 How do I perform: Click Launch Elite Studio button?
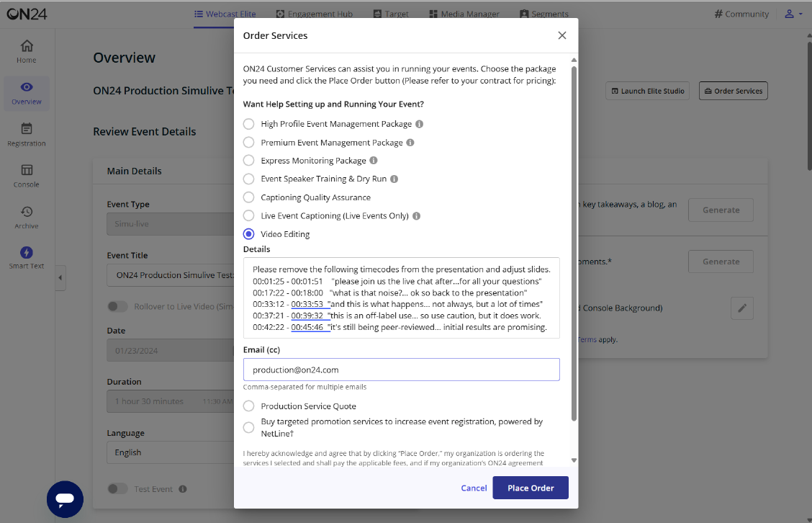647,91
